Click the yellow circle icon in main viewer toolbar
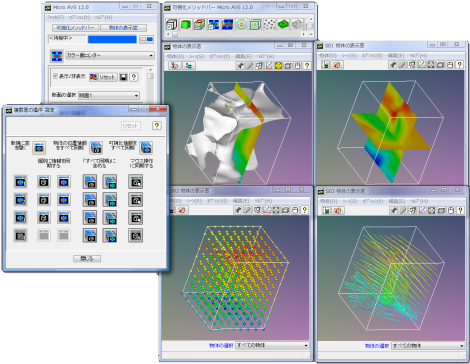Screen dimensions: 470x364 pos(278,66)
